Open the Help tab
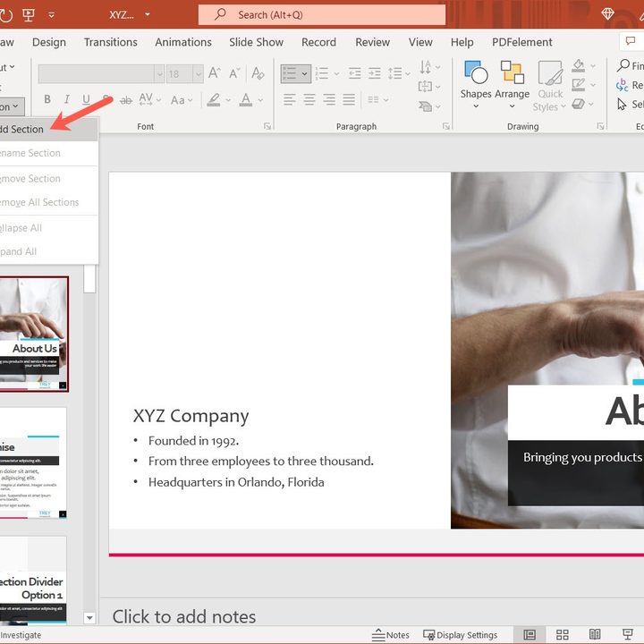This screenshot has height=644, width=644. (x=462, y=42)
